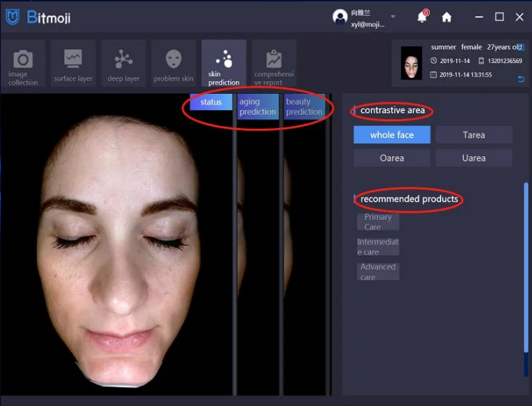Screen dimensions: 532x406
Task: Select the whole face contrastive area
Action: point(392,135)
